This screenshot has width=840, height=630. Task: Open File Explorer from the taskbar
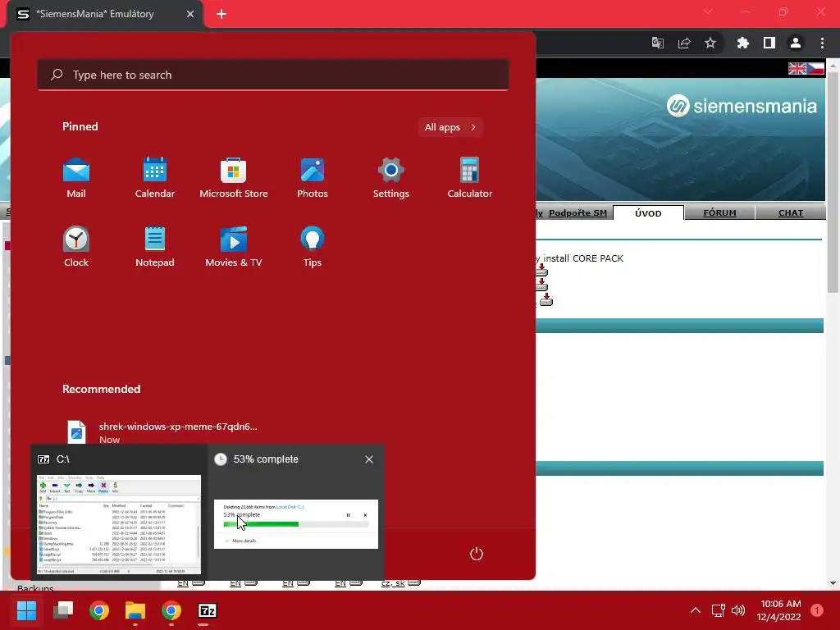(x=135, y=610)
